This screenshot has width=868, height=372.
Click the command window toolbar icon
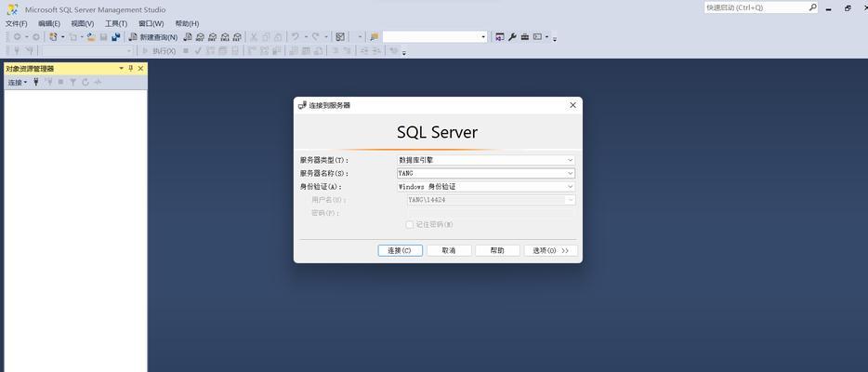coord(537,37)
